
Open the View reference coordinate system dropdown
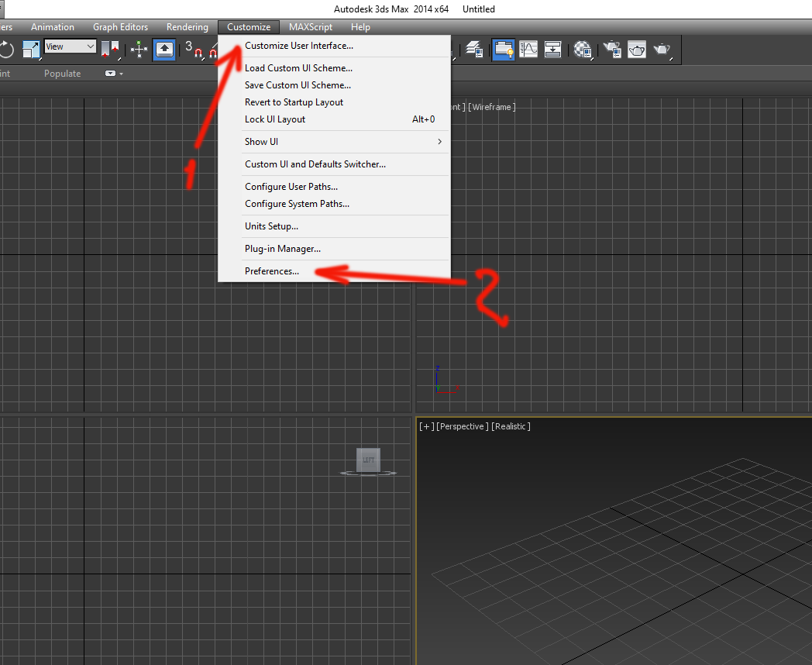pos(70,46)
